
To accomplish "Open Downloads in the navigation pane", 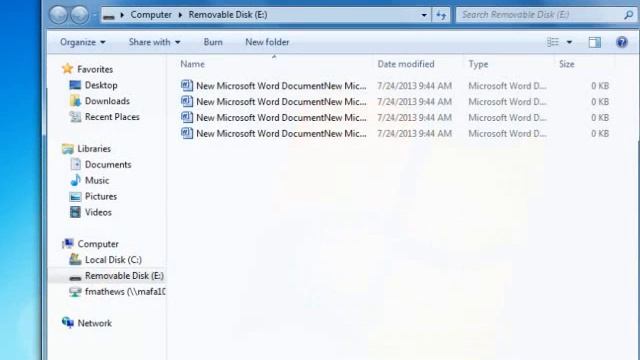I will pyautogui.click(x=107, y=101).
